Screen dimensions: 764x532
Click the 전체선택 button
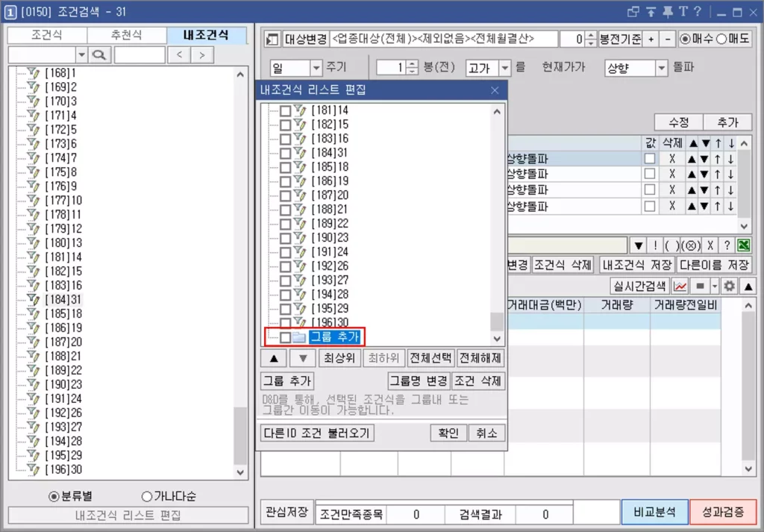(x=430, y=359)
